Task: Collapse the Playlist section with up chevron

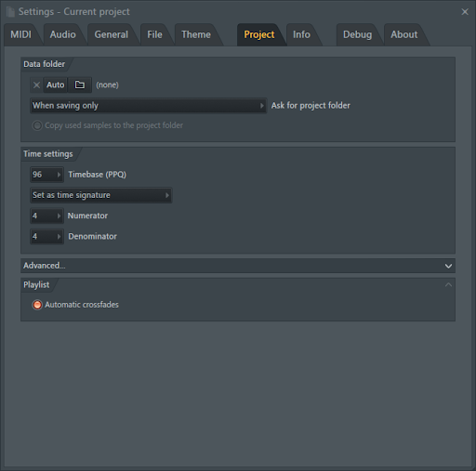Action: [x=448, y=284]
